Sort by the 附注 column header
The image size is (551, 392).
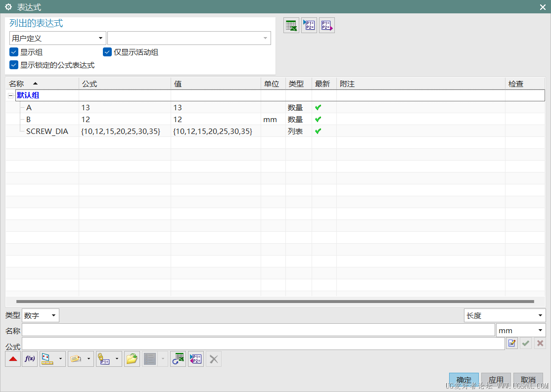coord(421,84)
